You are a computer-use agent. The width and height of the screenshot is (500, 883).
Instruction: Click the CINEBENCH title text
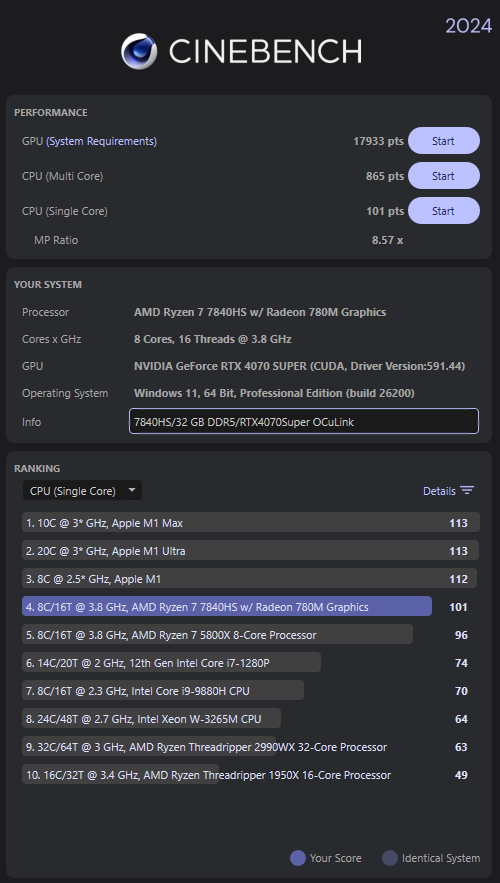coord(265,52)
